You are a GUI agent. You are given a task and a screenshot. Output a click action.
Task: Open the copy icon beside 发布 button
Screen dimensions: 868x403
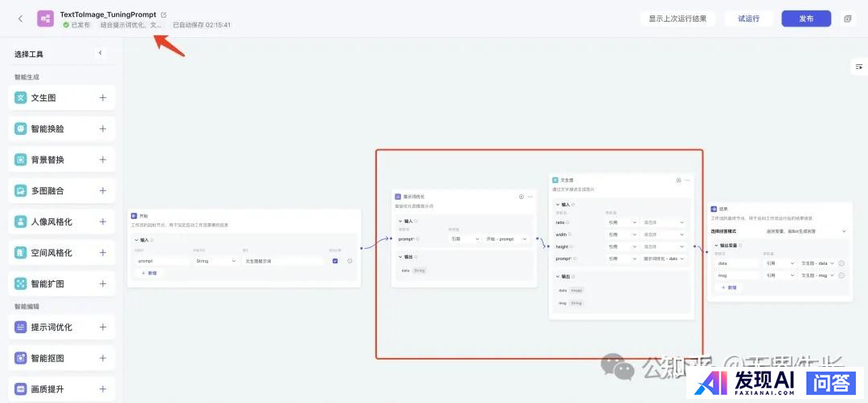tap(847, 18)
